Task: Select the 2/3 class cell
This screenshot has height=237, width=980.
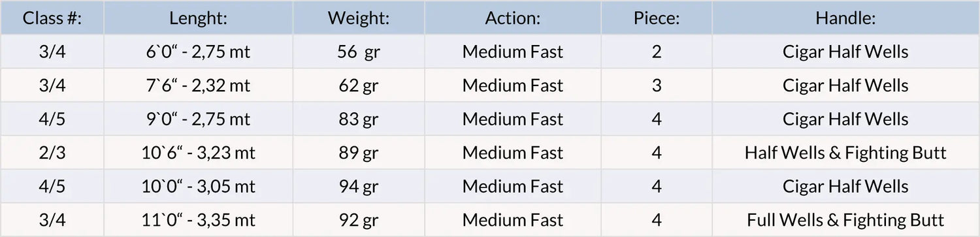Action: 52,153
